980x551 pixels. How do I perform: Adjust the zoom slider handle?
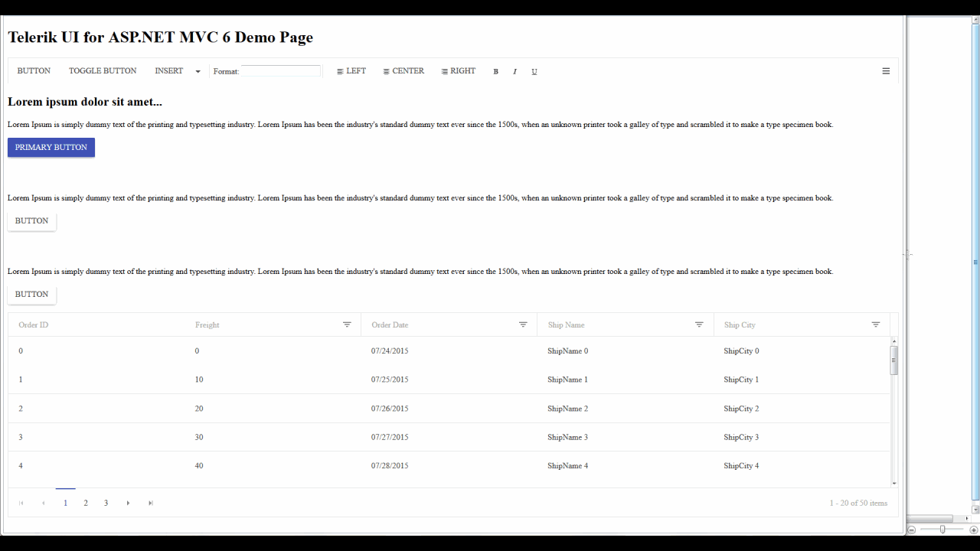point(942,530)
